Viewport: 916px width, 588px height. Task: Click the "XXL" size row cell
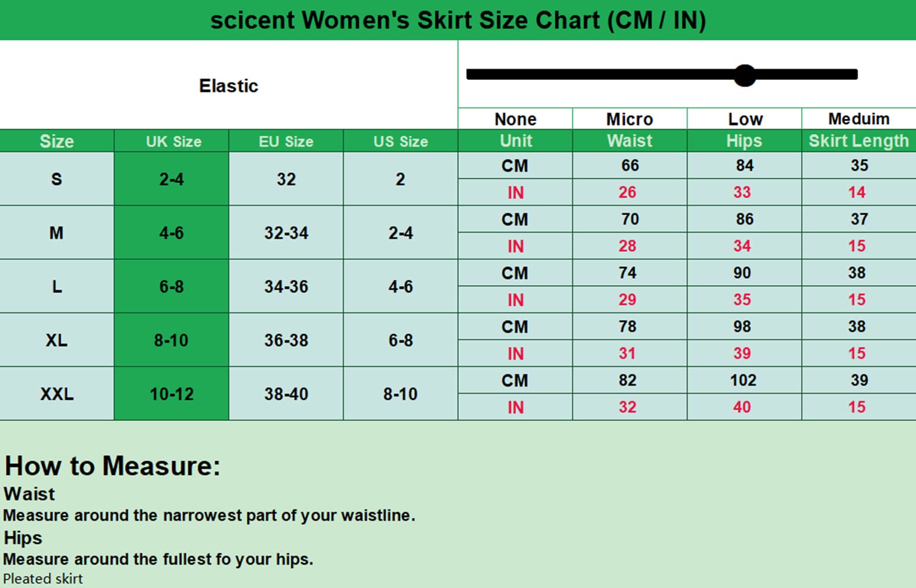point(56,394)
